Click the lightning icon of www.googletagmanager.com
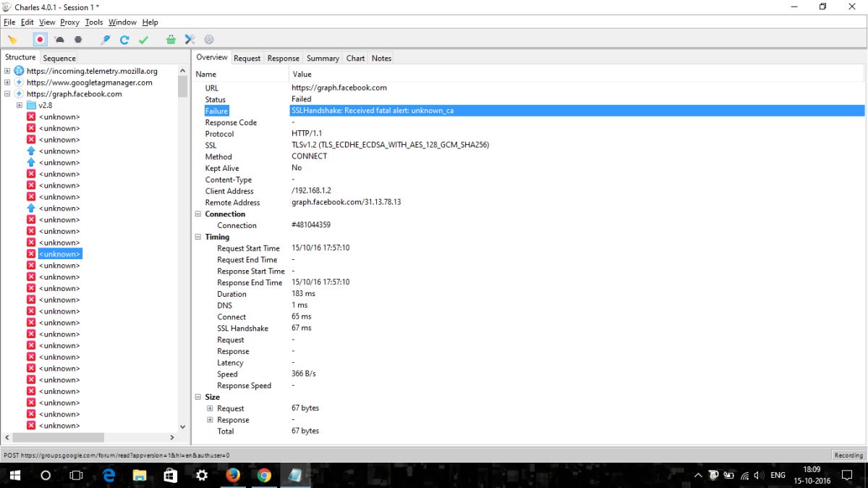868x488 pixels. coord(19,83)
